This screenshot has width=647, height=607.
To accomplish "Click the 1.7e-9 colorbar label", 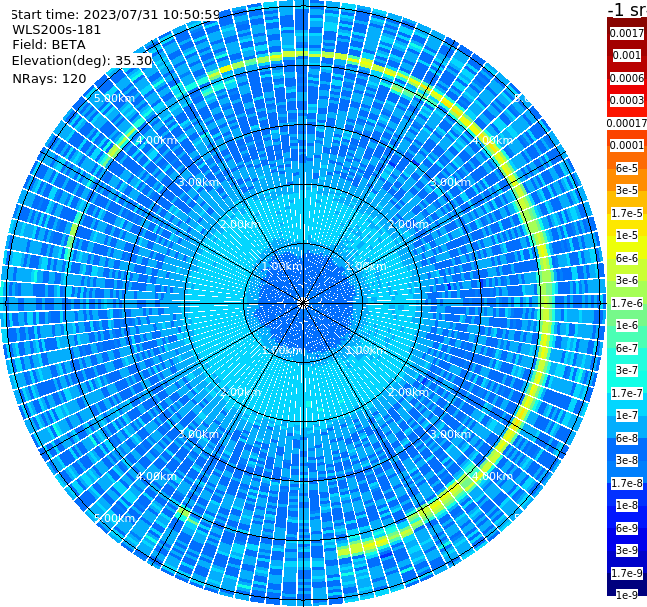I will coord(627,573).
